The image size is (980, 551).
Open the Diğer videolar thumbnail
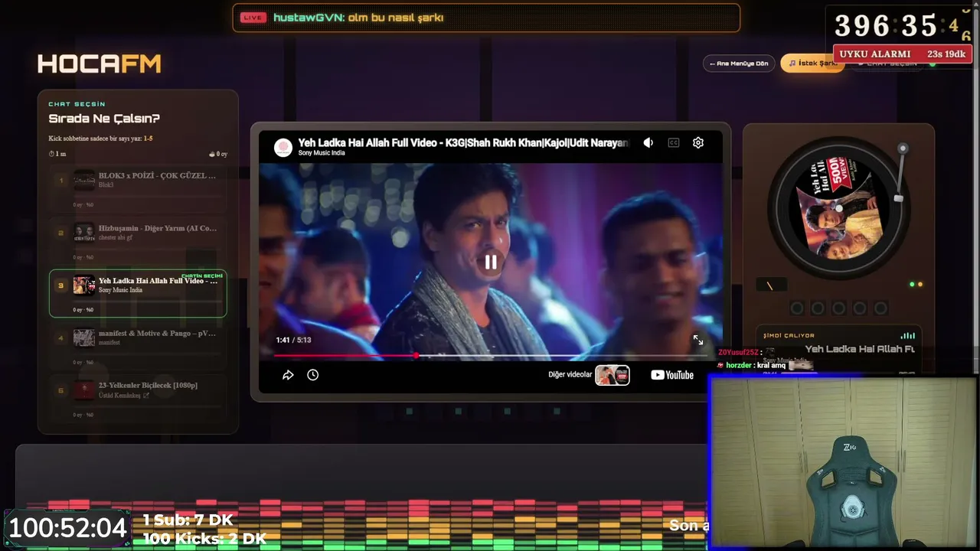tap(612, 375)
